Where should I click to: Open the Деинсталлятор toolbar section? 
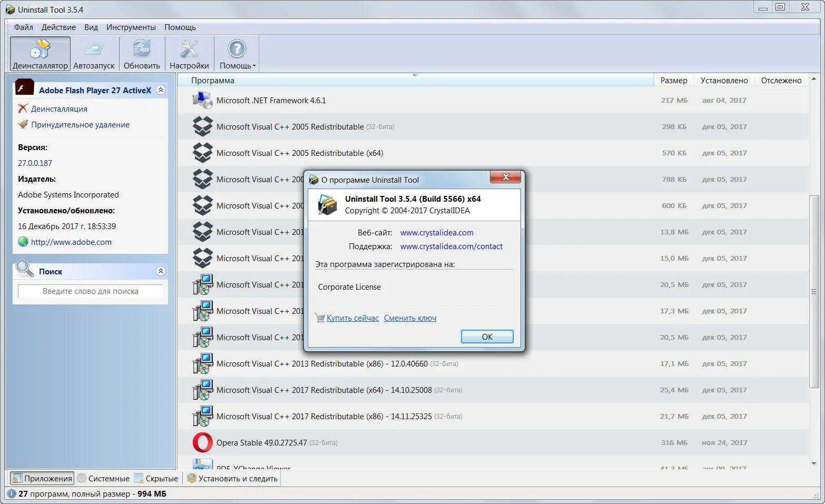40,54
